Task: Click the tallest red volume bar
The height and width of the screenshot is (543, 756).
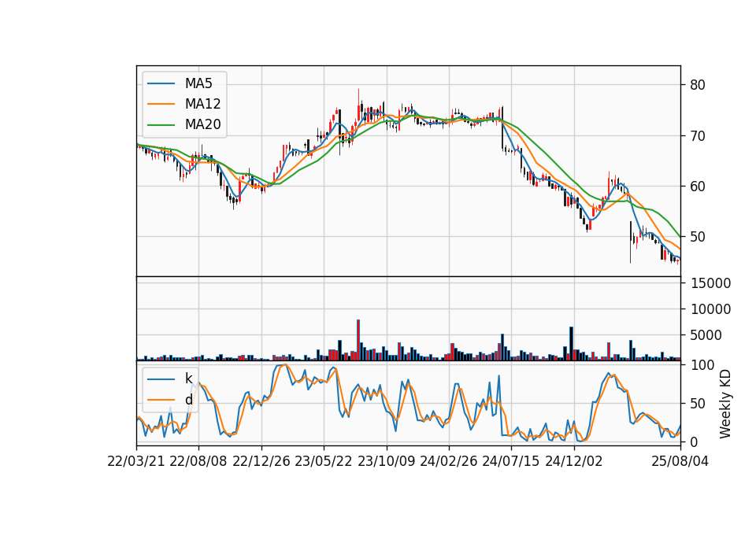Action: point(358,340)
